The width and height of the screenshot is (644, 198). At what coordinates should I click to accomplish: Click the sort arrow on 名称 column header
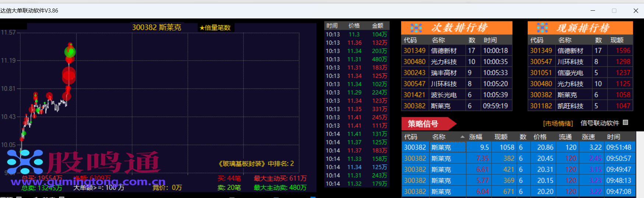pos(462,137)
